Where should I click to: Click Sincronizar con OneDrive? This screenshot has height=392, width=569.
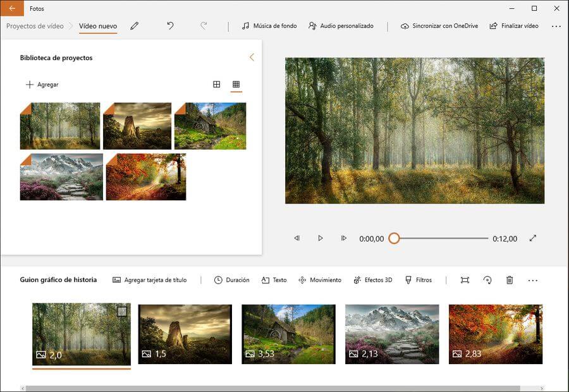[x=439, y=26]
